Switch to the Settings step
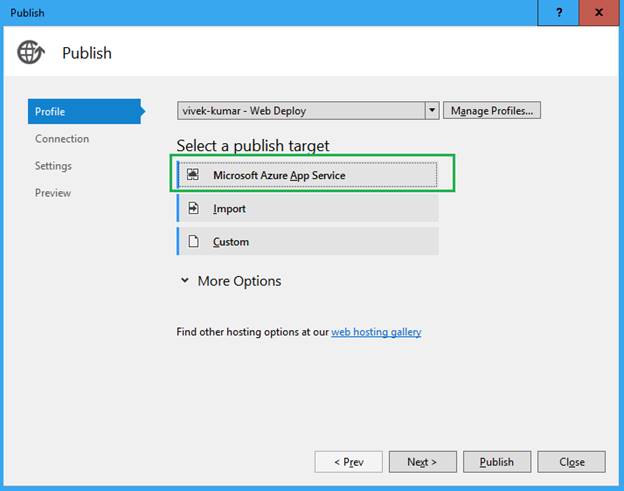This screenshot has height=491, width=624. point(53,166)
